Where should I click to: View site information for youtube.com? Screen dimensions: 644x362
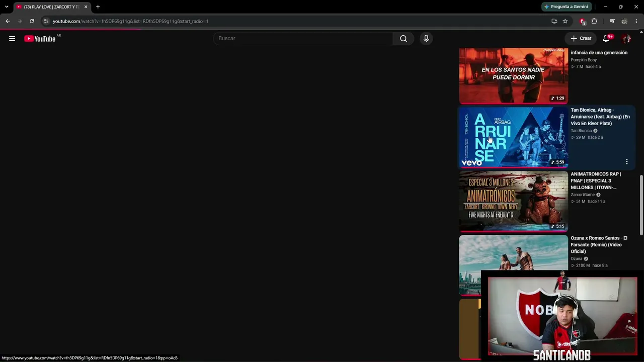(x=46, y=21)
